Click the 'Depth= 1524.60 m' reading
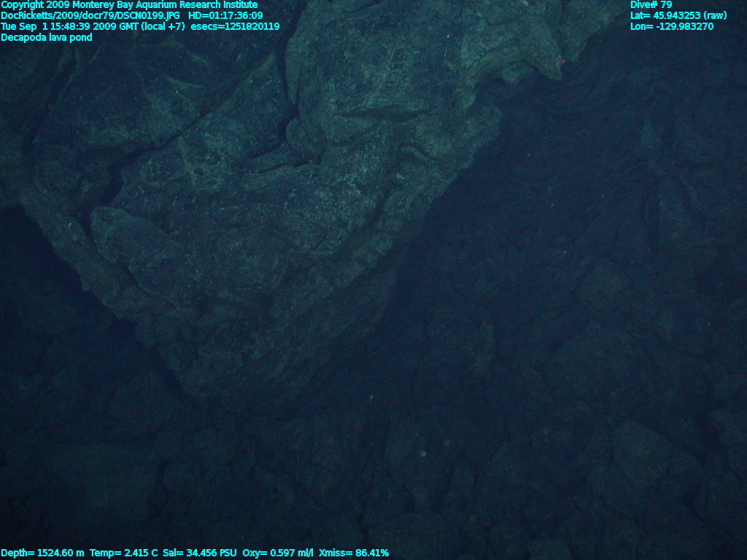 (42, 553)
